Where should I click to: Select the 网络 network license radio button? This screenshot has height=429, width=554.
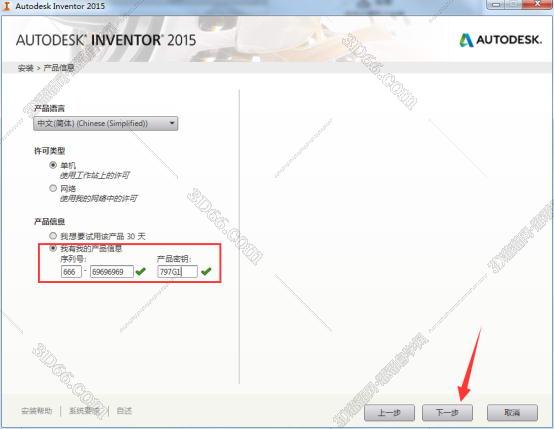[x=53, y=188]
